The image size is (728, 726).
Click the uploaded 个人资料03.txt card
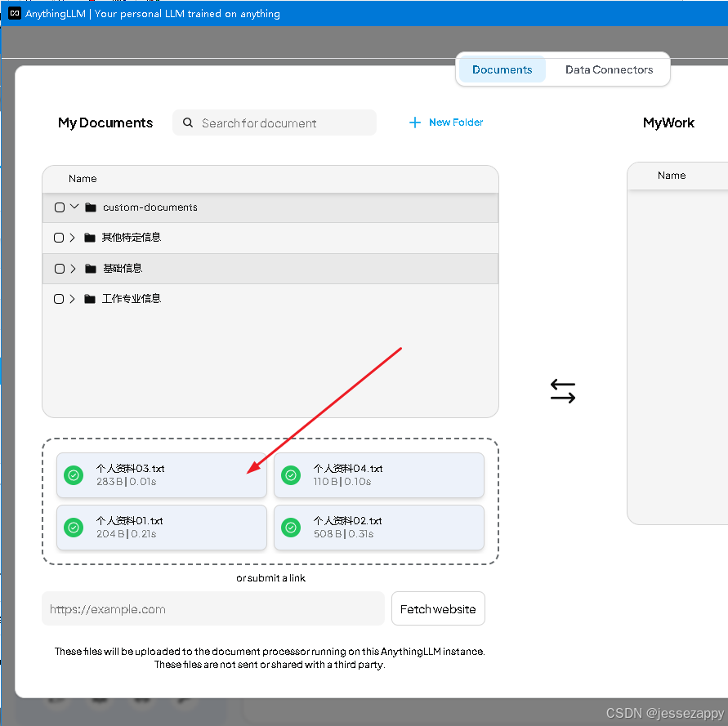(x=162, y=475)
